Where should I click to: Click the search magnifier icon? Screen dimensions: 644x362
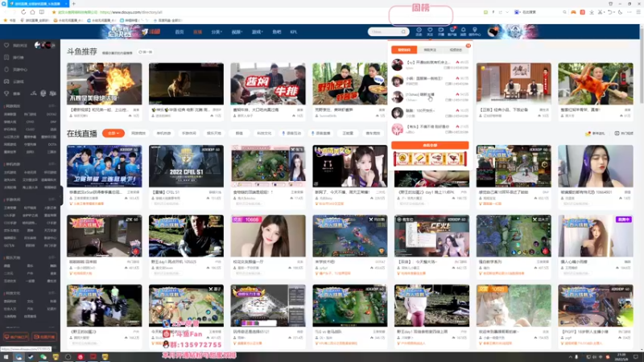click(404, 31)
